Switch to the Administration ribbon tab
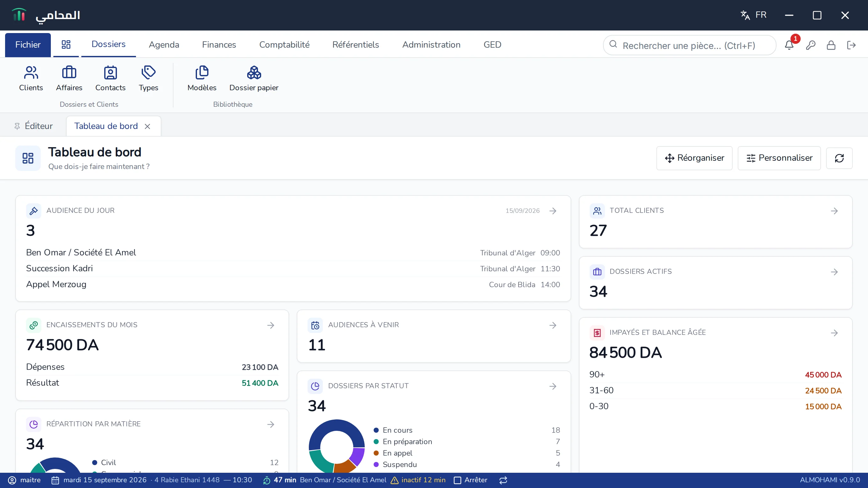Image resolution: width=868 pixels, height=488 pixels. (431, 45)
